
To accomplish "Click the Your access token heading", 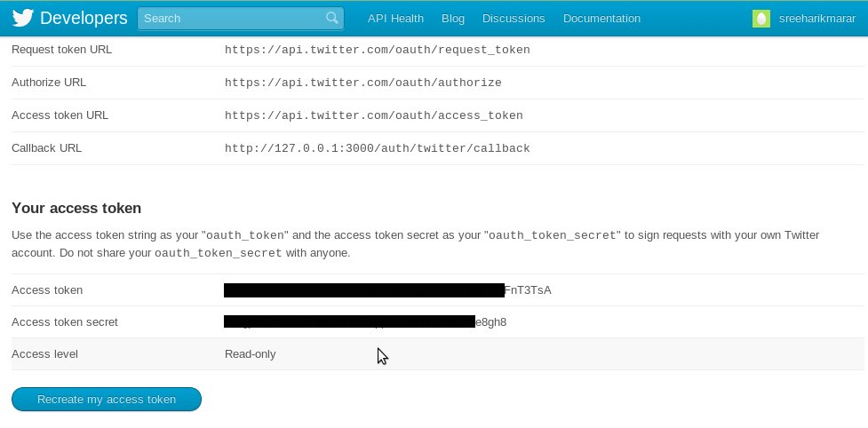I will click(76, 208).
